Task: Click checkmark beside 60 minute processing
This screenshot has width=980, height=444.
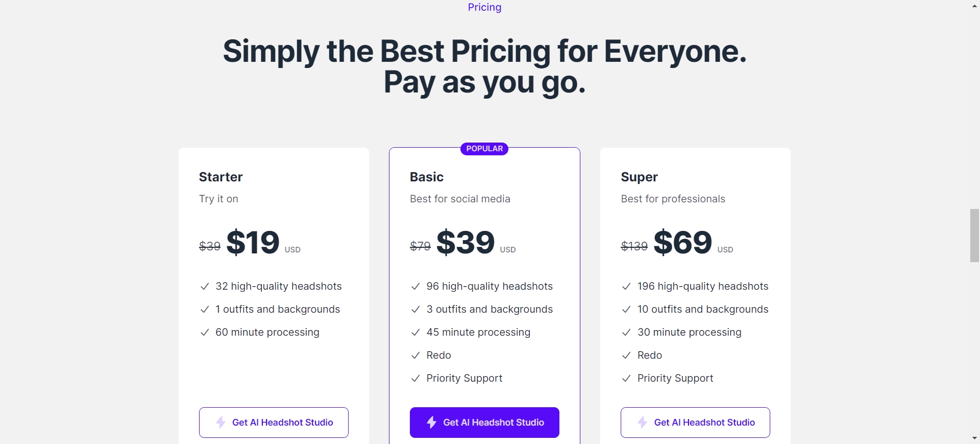Action: pos(205,333)
